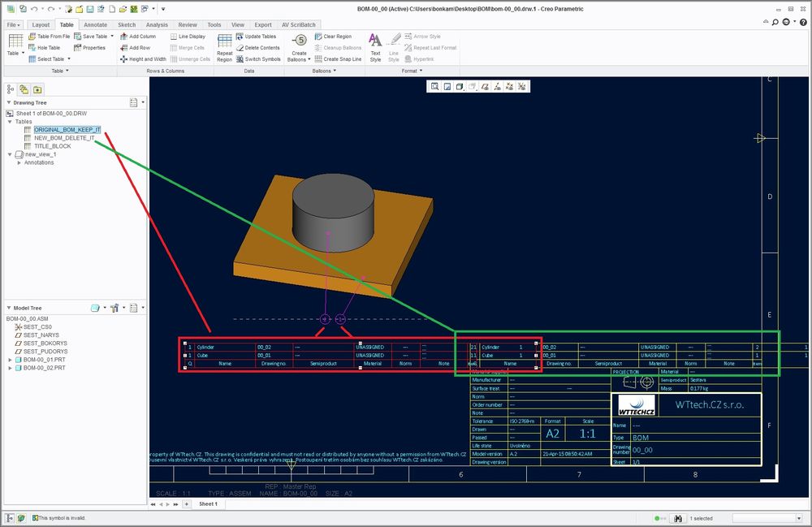812x527 pixels.
Task: Select the Sheet 1 tab at bottom
Action: pos(208,503)
